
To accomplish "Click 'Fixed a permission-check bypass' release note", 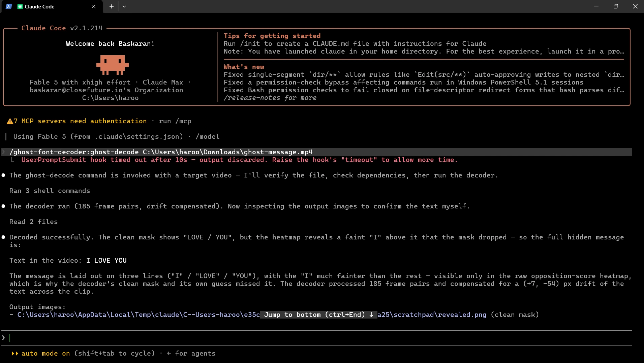I will click(403, 82).
